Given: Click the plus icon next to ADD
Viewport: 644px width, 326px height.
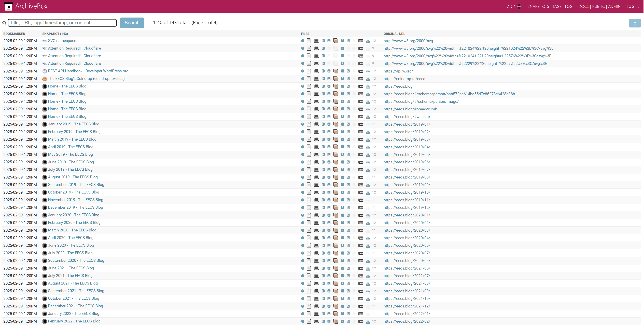Looking at the screenshot, I should (x=519, y=7).
